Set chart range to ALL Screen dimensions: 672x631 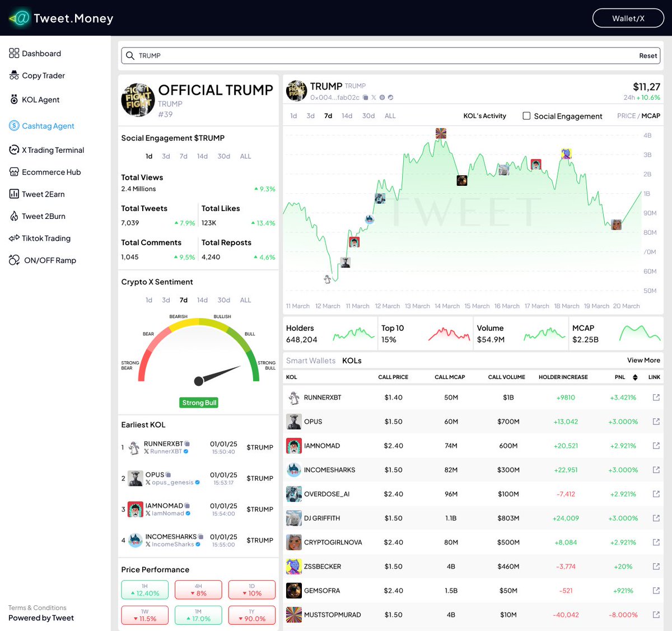[x=390, y=116]
